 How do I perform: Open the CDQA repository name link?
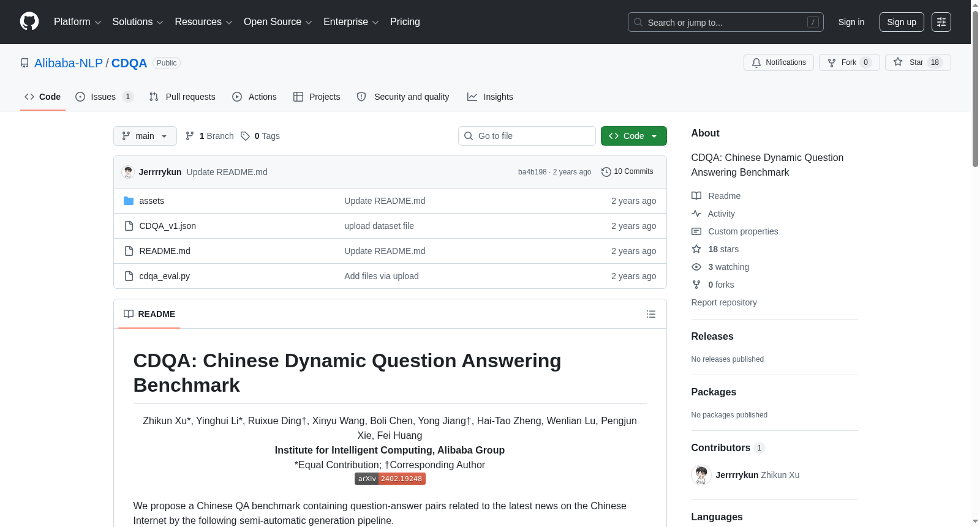tap(129, 63)
